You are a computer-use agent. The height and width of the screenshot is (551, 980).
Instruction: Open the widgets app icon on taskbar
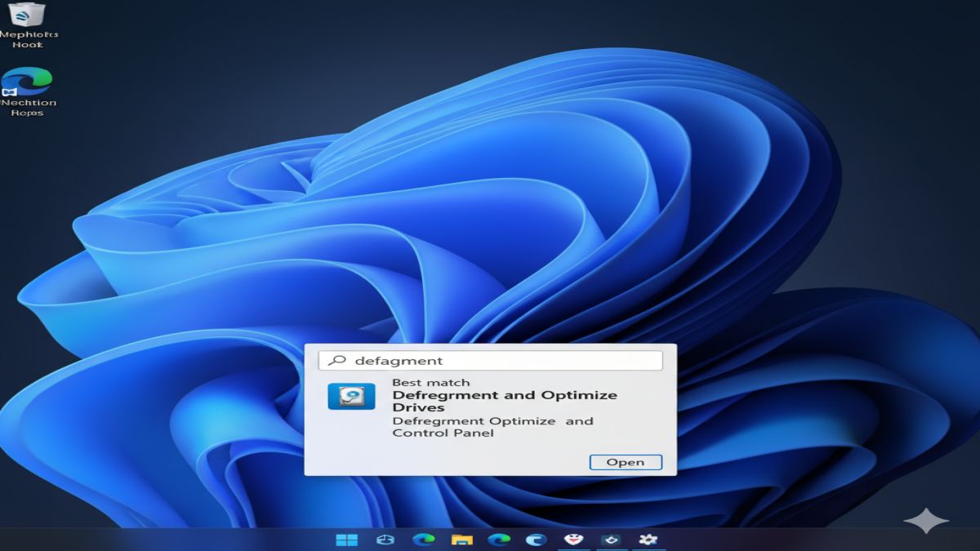(385, 539)
